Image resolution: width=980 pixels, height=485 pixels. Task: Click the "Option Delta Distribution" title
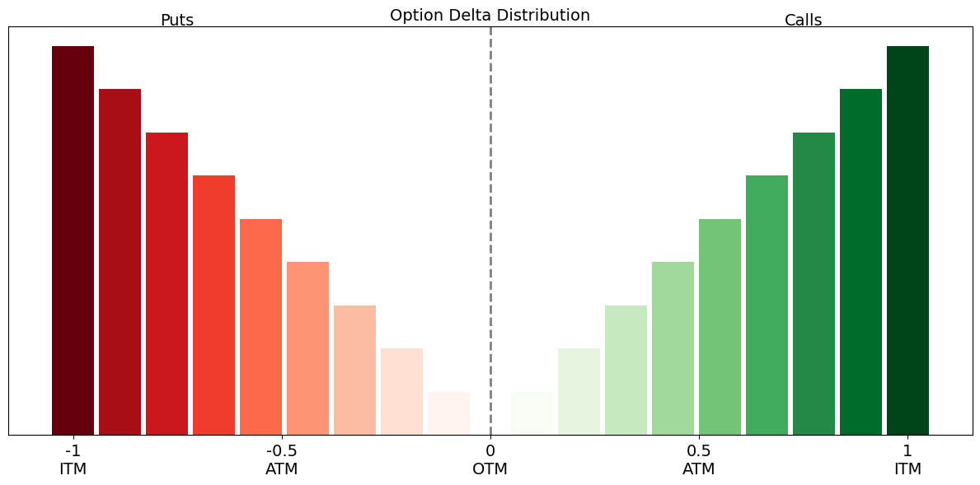click(490, 16)
